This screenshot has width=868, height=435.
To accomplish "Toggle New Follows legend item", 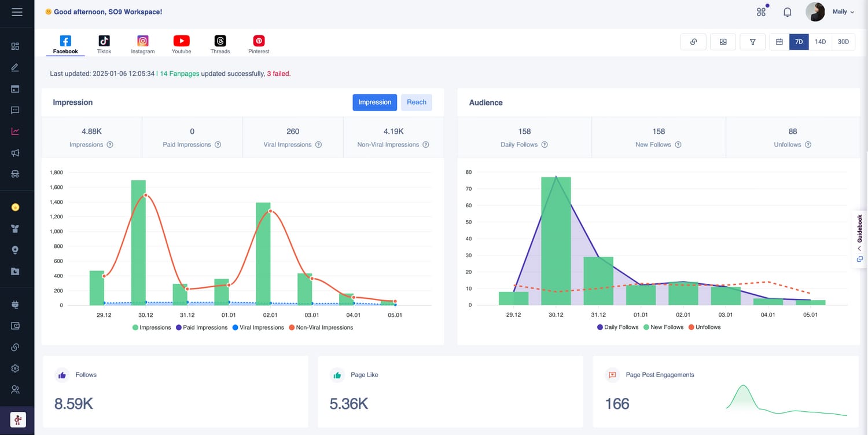I will click(663, 327).
